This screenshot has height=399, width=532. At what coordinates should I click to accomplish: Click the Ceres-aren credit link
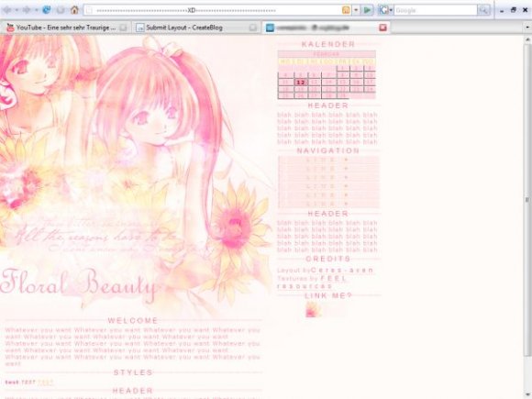click(x=342, y=271)
